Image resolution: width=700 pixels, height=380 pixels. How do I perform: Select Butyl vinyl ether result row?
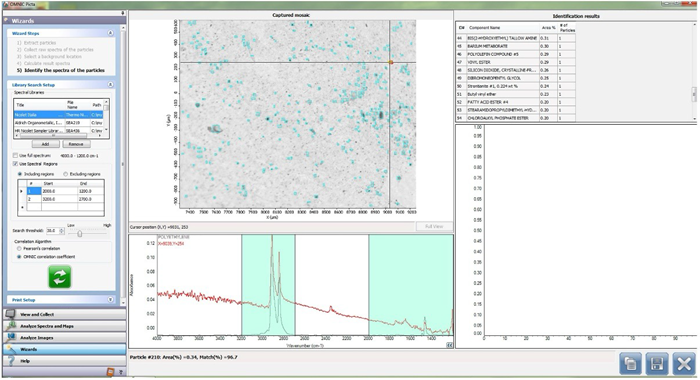pyautogui.click(x=516, y=94)
